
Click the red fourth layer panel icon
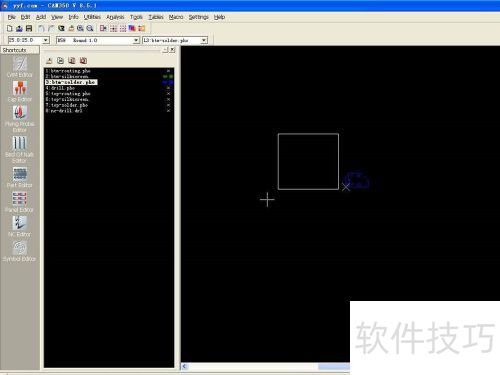click(83, 61)
